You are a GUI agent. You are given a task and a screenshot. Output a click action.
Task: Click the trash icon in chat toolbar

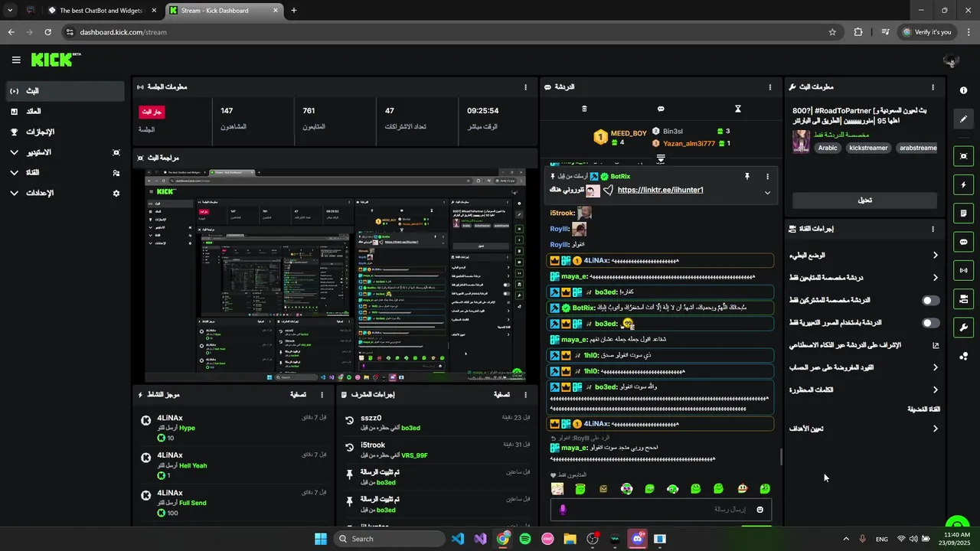click(584, 109)
